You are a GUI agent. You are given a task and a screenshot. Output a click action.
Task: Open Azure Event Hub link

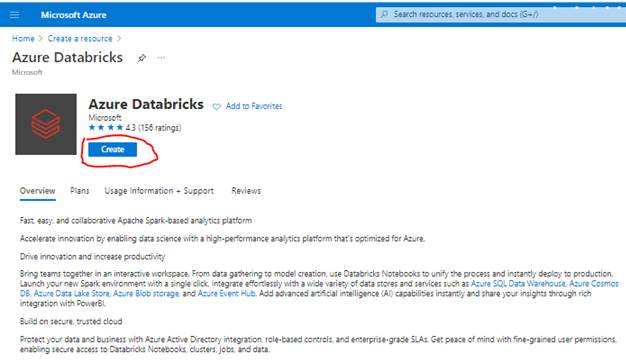(x=226, y=294)
